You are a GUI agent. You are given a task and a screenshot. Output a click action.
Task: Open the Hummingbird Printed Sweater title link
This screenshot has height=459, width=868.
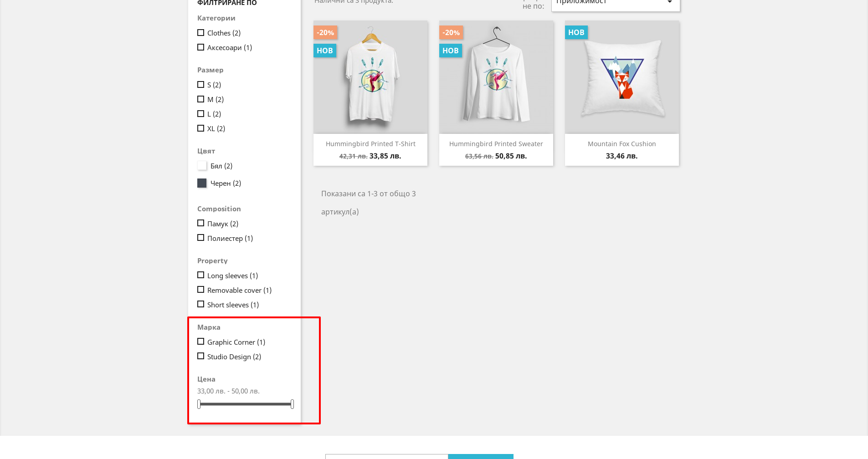496,144
